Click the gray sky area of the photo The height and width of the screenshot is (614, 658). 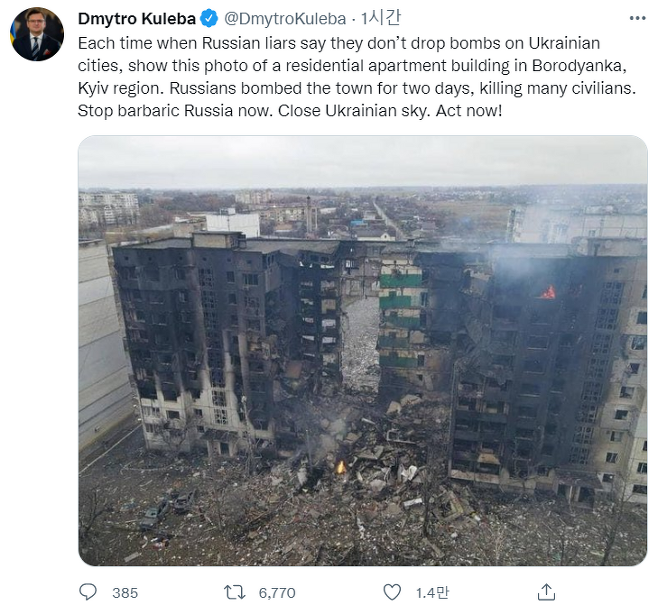coord(363,160)
